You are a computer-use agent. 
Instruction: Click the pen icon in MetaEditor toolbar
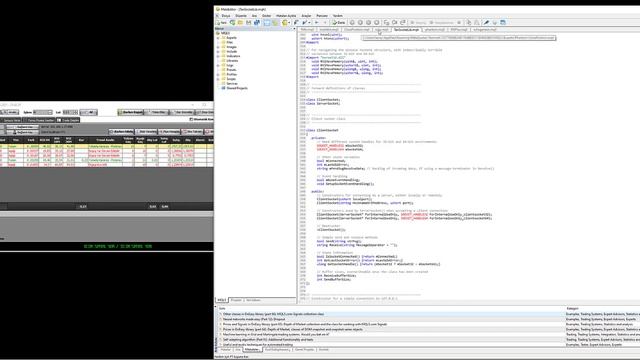[486, 23]
